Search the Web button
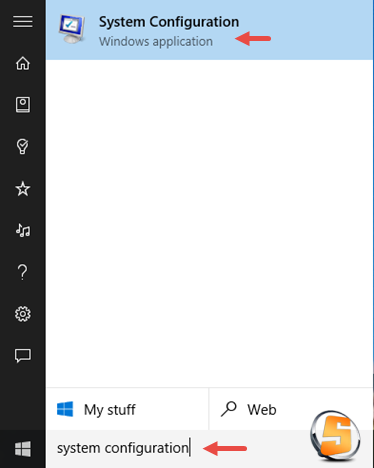 tap(291, 409)
